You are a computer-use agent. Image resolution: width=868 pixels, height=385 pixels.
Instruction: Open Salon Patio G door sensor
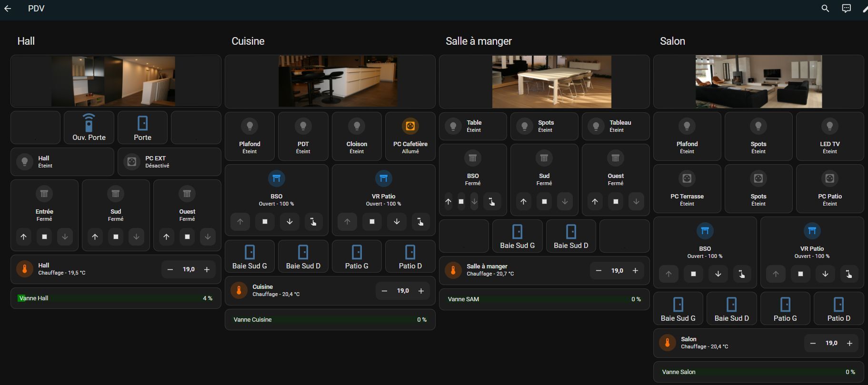(x=785, y=309)
